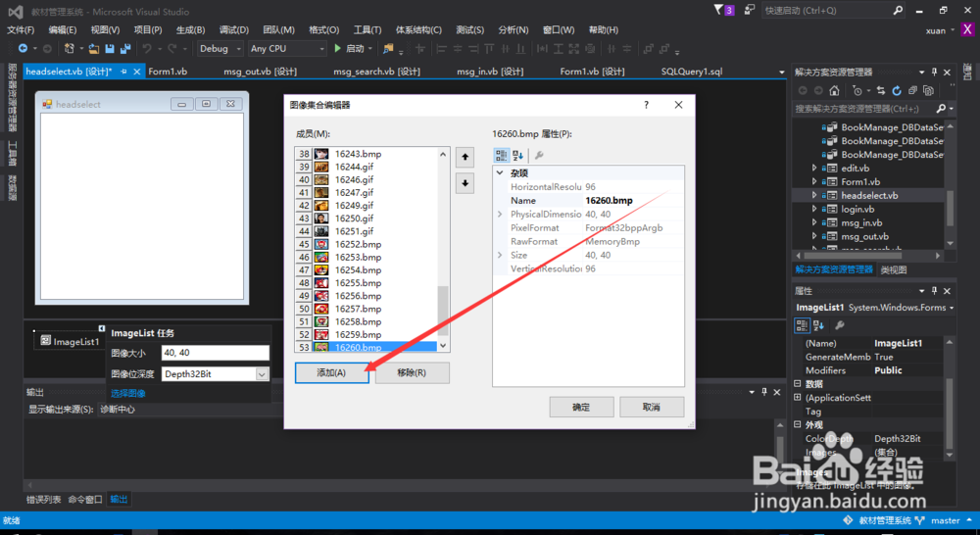The width and height of the screenshot is (980, 535).
Task: Click the feedback icon near quick launch
Action: (750, 10)
